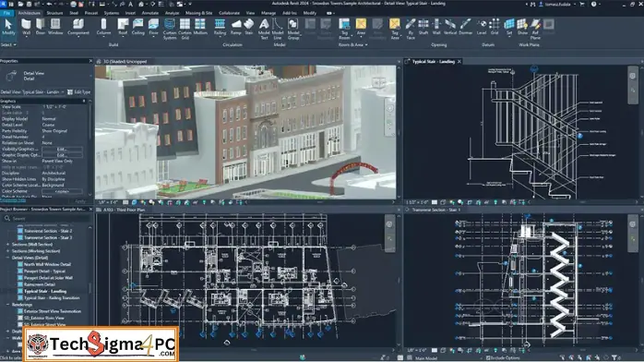
Task: Open the Manage ribbon tab
Action: pyautogui.click(x=268, y=13)
